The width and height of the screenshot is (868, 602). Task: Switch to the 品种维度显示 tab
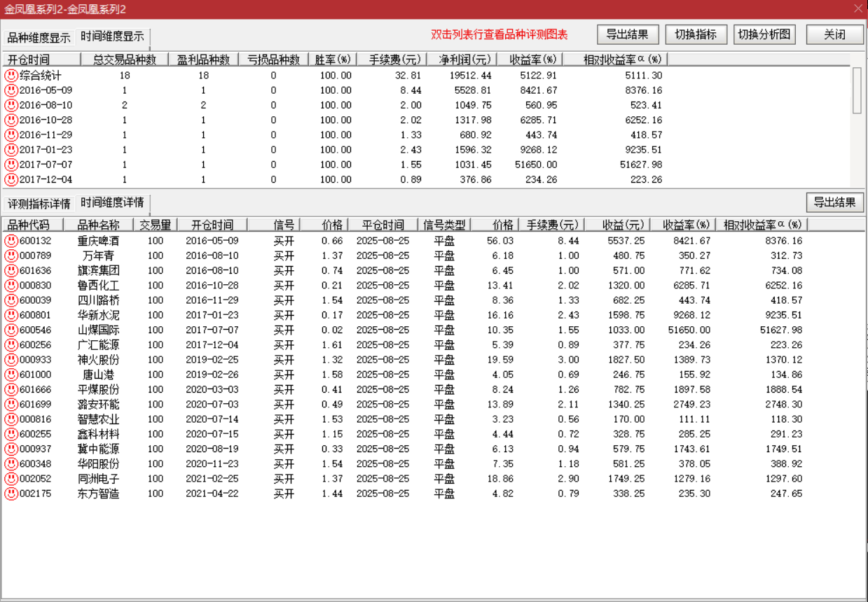point(39,38)
